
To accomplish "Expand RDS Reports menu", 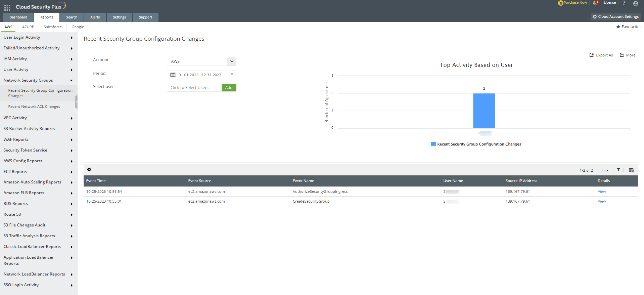I will [38, 204].
